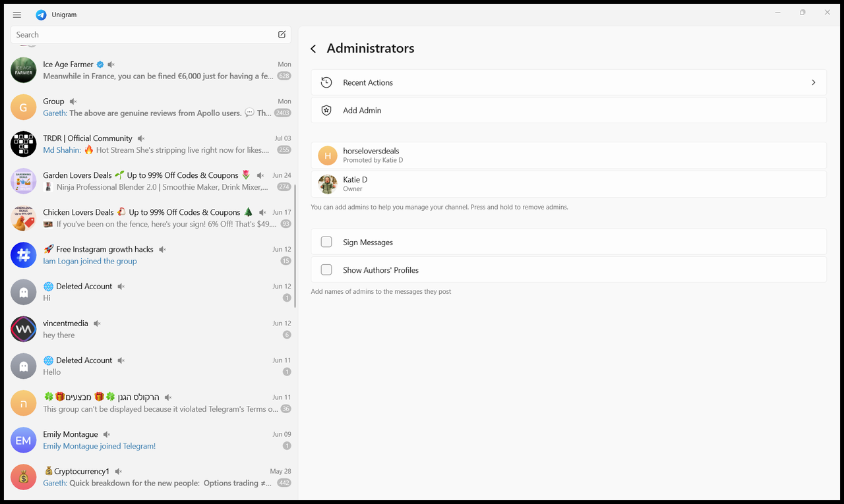Click the 2403 unread badge on Group
The height and width of the screenshot is (504, 844).
click(x=283, y=113)
